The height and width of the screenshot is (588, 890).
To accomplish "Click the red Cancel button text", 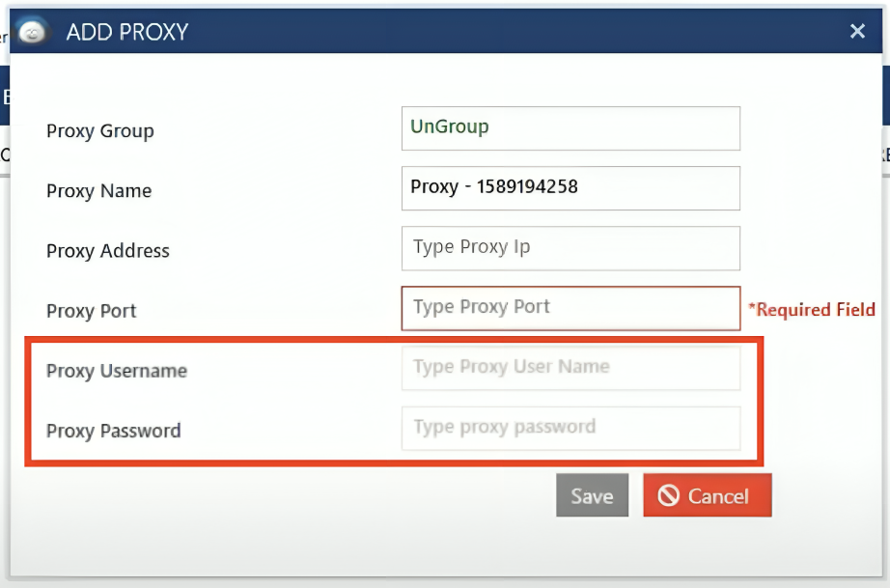I will (718, 496).
